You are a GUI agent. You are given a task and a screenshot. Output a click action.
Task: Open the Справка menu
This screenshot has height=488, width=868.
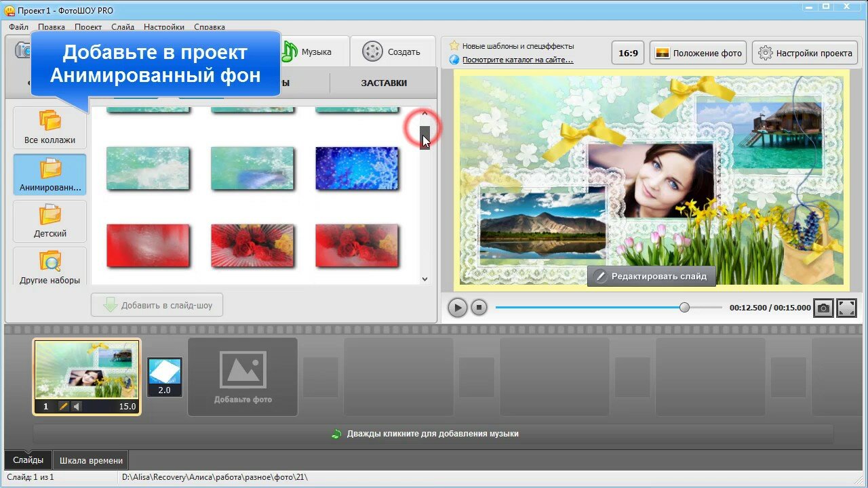[210, 27]
